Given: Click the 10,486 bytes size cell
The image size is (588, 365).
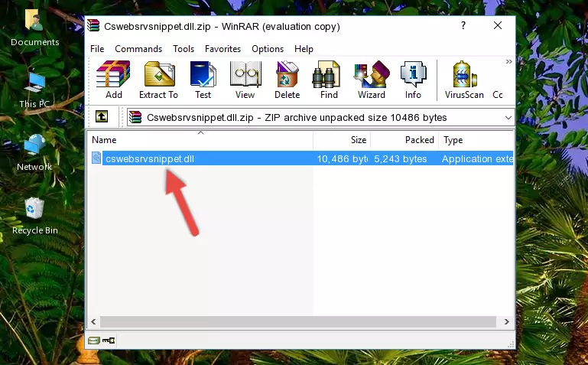Looking at the screenshot, I should pos(342,158).
